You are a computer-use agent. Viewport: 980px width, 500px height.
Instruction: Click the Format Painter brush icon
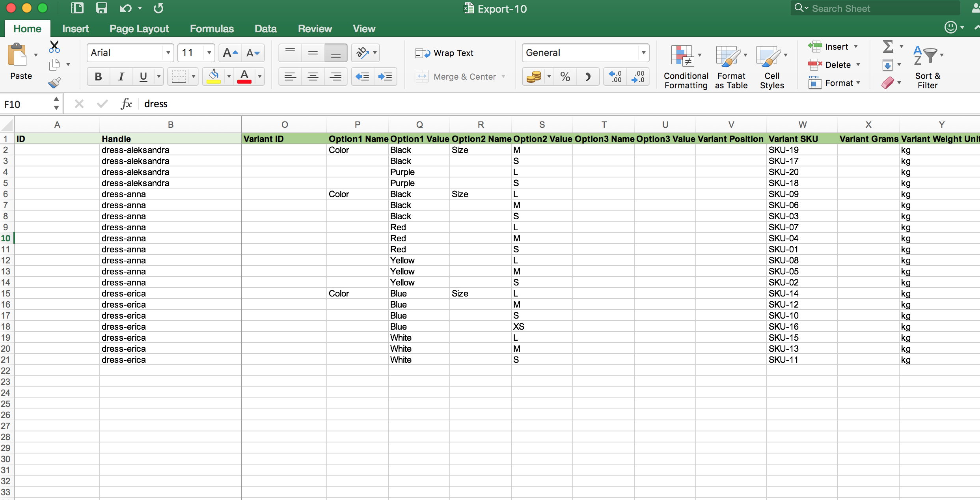pos(54,82)
